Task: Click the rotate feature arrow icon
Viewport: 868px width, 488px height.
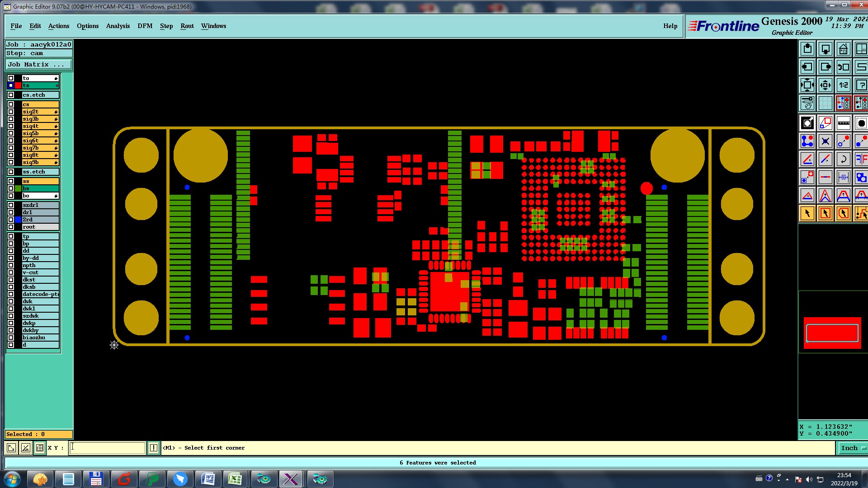Action: click(x=843, y=159)
